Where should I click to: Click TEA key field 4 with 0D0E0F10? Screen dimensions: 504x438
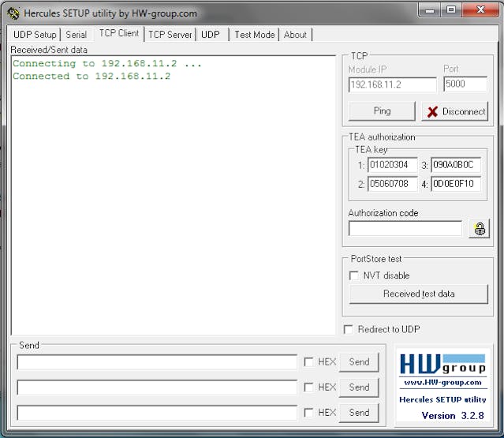point(456,184)
